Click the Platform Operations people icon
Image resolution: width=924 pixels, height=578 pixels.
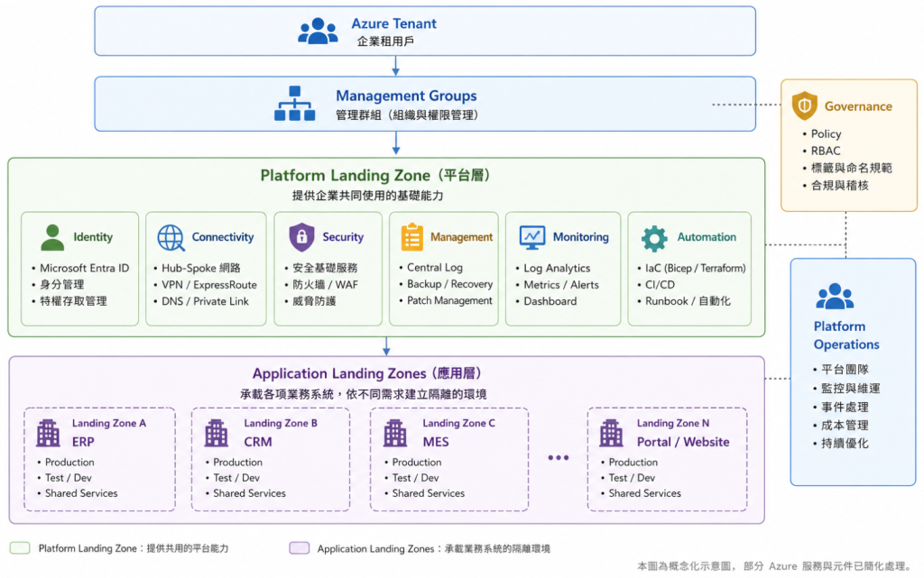[835, 297]
